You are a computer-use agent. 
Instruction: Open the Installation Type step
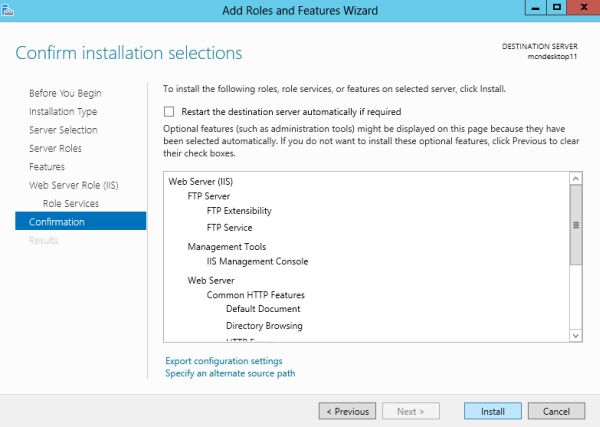point(63,112)
